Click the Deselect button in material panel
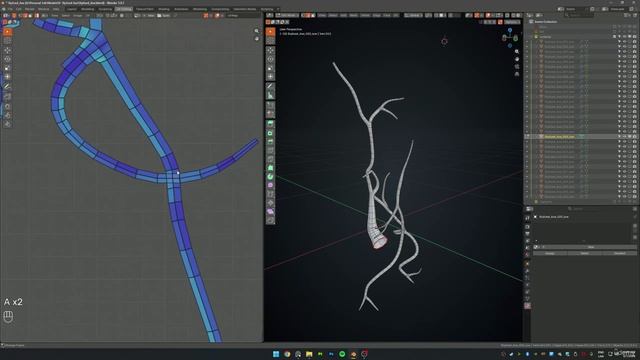Image resolution: width=640 pixels, height=360 pixels. [x=620, y=253]
